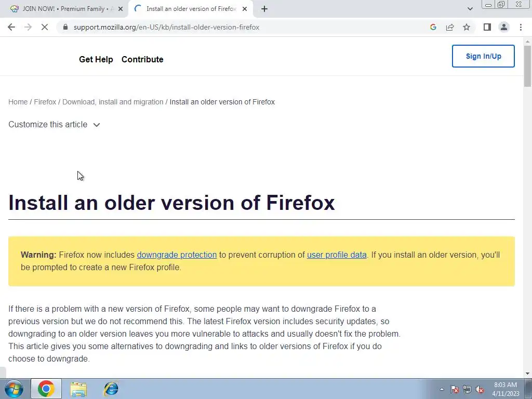The image size is (532, 399).
Task: Open muted volume tray icon
Action: click(x=480, y=389)
